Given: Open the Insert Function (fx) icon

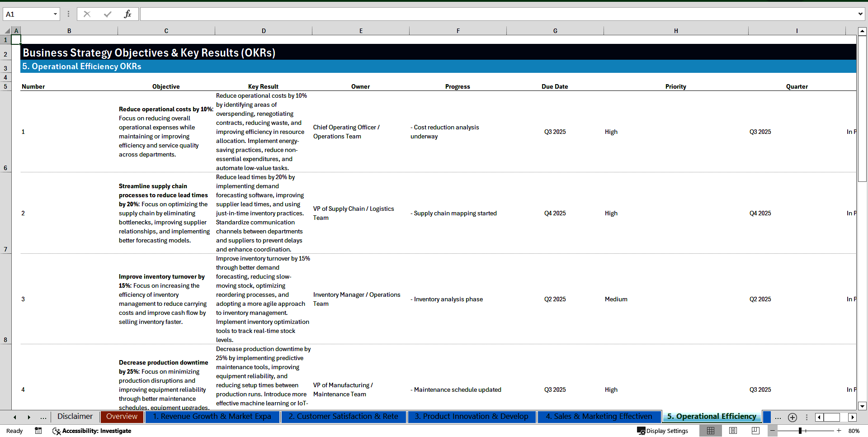Looking at the screenshot, I should pos(128,14).
